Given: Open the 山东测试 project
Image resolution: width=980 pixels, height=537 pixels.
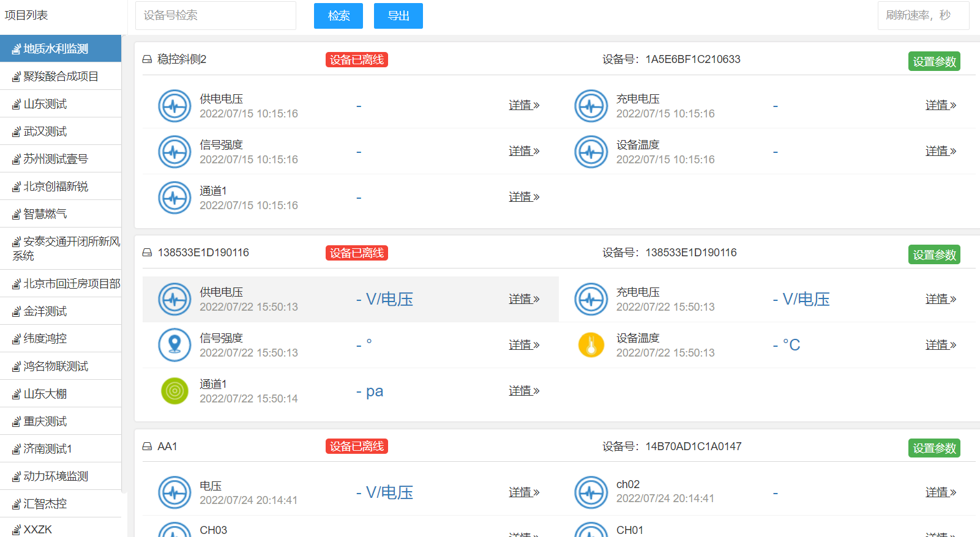Looking at the screenshot, I should pos(61,103).
